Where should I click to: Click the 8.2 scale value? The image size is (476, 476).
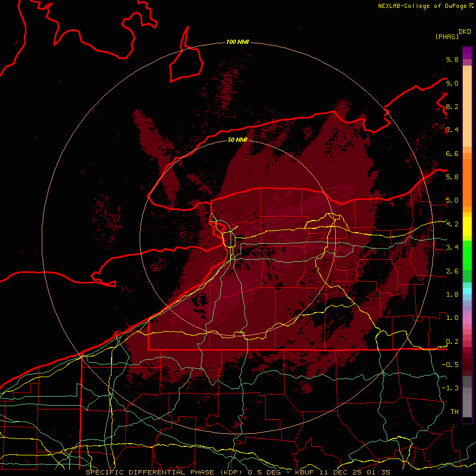click(x=452, y=106)
